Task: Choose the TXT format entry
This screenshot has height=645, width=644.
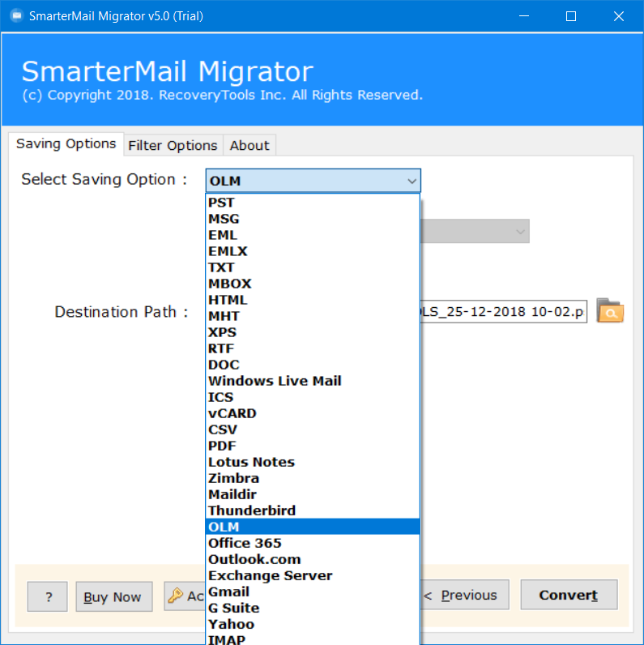Action: tap(313, 267)
